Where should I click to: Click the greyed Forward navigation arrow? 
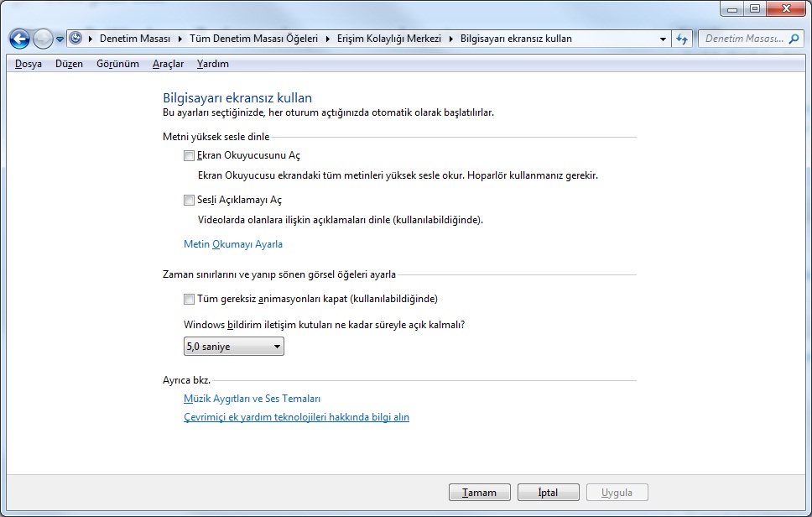point(43,39)
